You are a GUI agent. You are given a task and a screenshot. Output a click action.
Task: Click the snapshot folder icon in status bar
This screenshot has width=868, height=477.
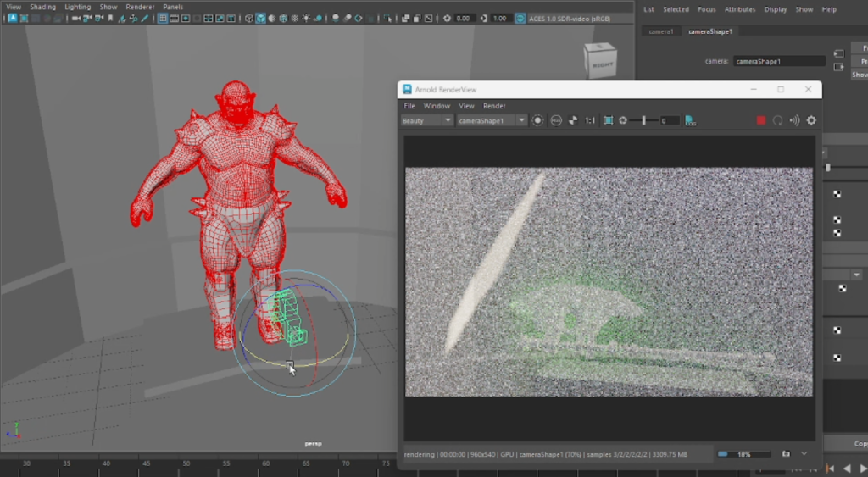(x=786, y=454)
